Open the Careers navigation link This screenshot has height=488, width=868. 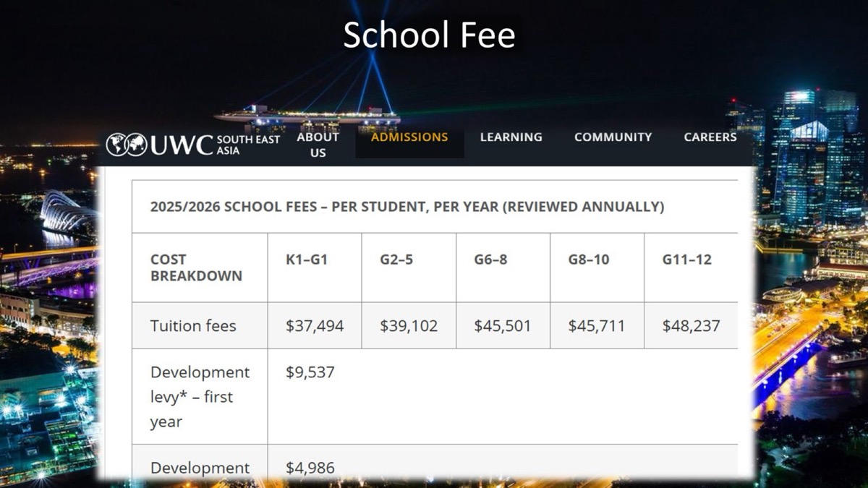[710, 137]
